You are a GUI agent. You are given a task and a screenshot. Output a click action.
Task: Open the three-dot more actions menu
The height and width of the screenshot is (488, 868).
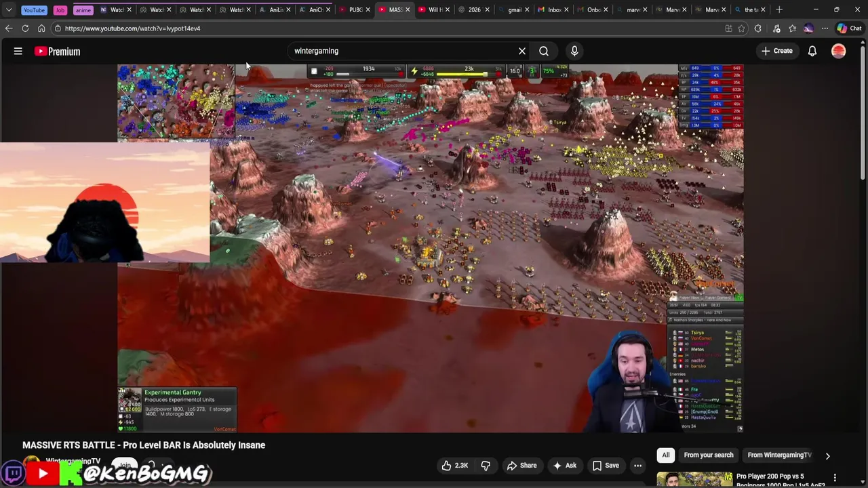[637, 466]
